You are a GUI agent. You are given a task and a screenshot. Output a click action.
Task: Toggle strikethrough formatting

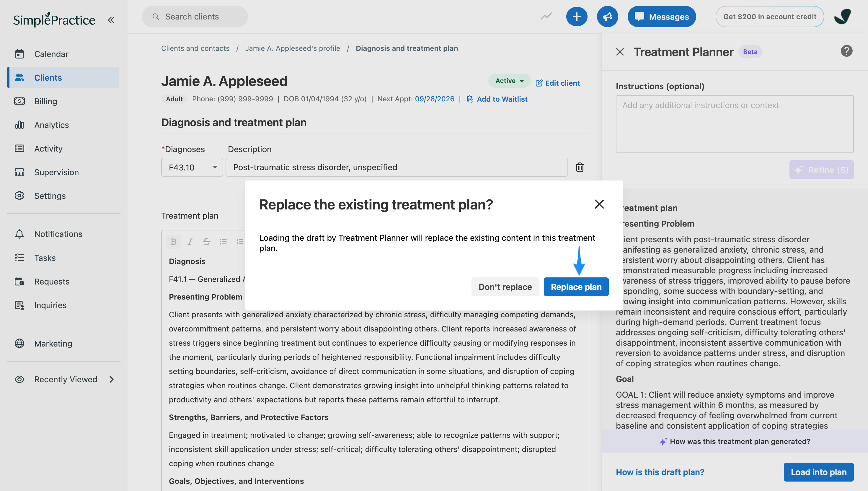(207, 241)
